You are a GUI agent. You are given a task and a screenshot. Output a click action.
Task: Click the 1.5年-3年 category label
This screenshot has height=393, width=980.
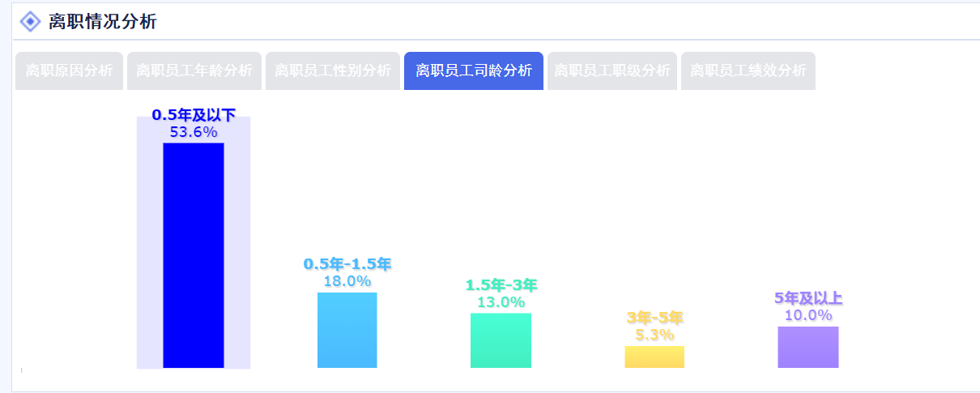tap(501, 285)
